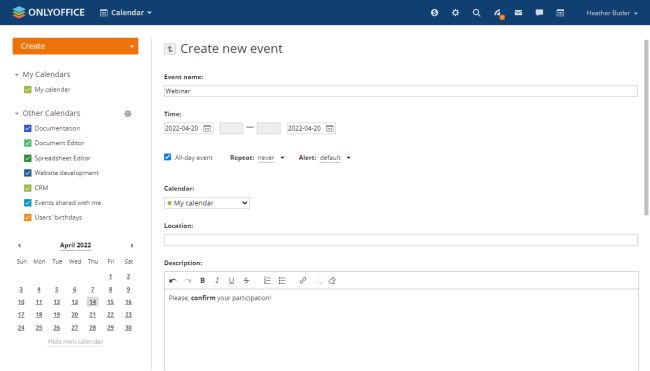Open start date calendar picker icon
Image resolution: width=650 pixels, height=371 pixels.
207,129
